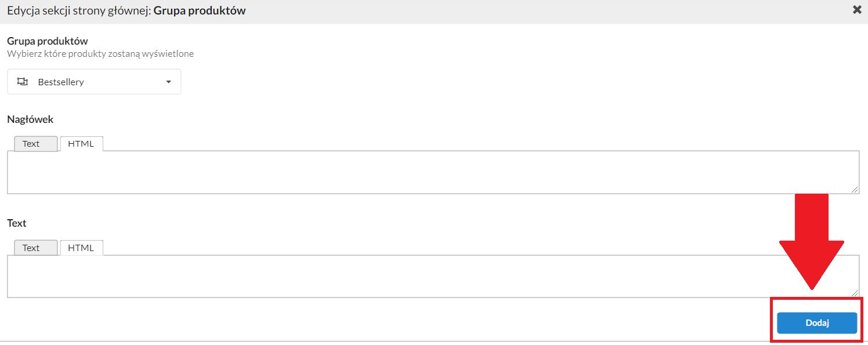Screen dimensions: 868x345
Task: Click the Edycja sekcji strony głównej title
Action: (x=79, y=11)
